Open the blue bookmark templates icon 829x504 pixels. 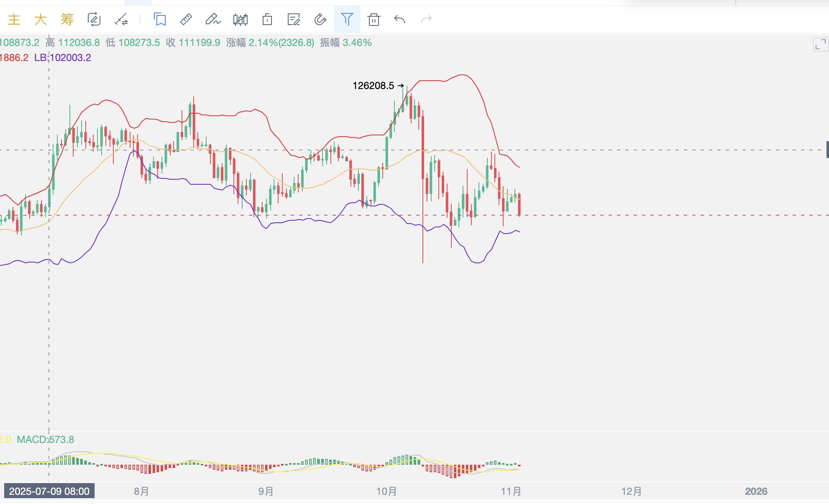coord(160,19)
